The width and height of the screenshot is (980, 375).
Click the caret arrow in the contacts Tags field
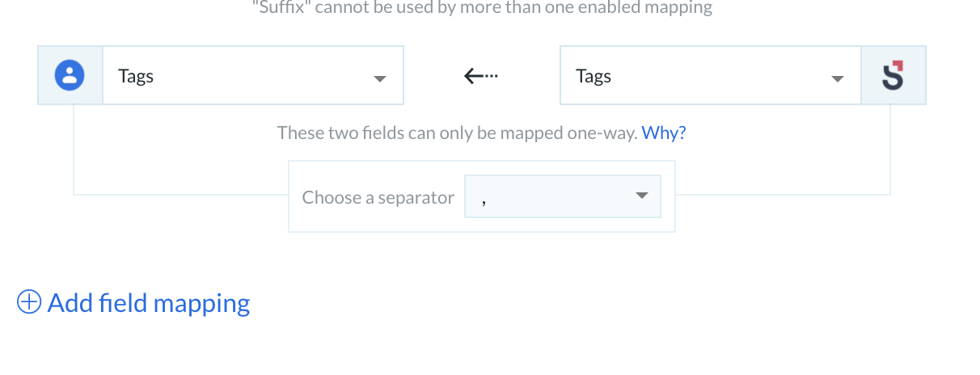pyautogui.click(x=380, y=79)
